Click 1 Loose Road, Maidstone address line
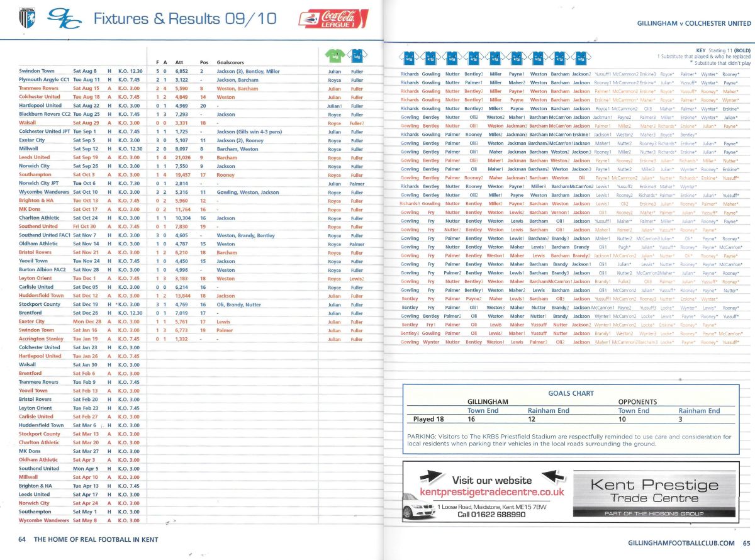 (491, 507)
